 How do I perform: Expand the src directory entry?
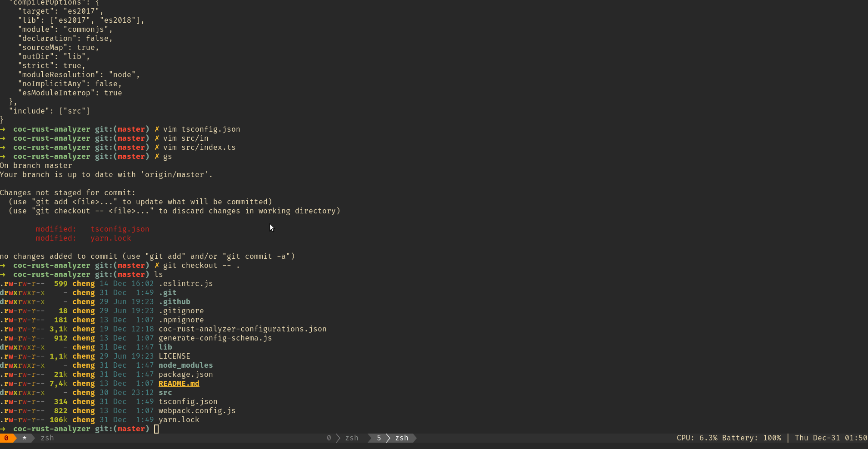point(165,392)
